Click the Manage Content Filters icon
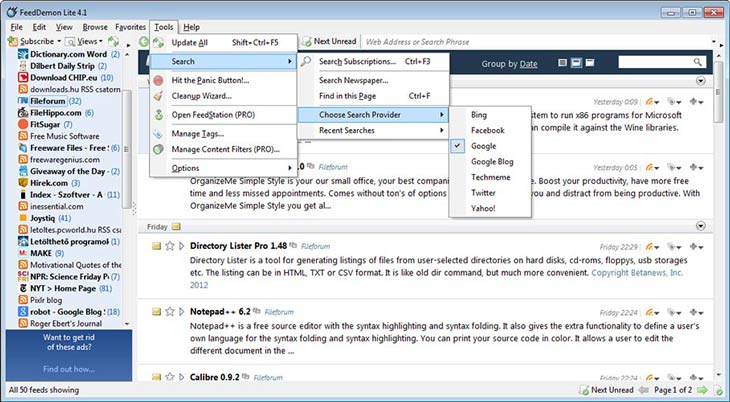The height and width of the screenshot is (402, 730). tap(159, 149)
